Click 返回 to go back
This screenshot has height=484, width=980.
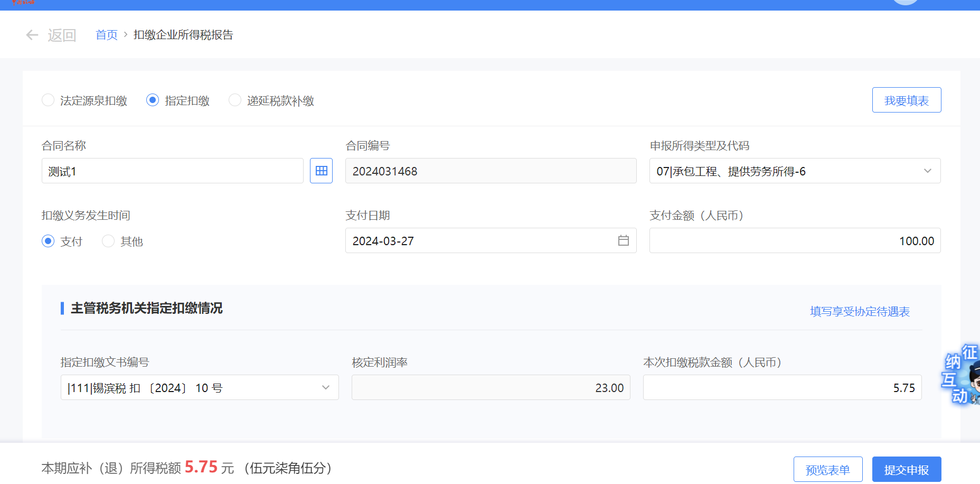coord(62,35)
